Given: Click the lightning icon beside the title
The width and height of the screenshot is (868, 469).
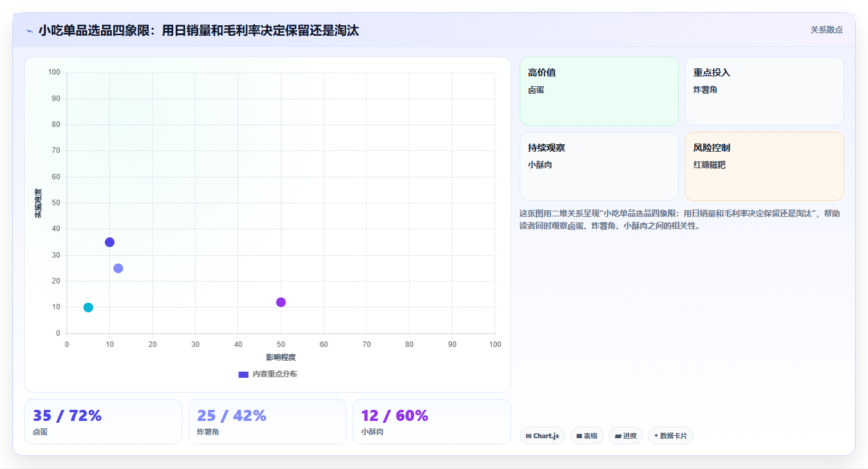Looking at the screenshot, I should click(x=29, y=31).
